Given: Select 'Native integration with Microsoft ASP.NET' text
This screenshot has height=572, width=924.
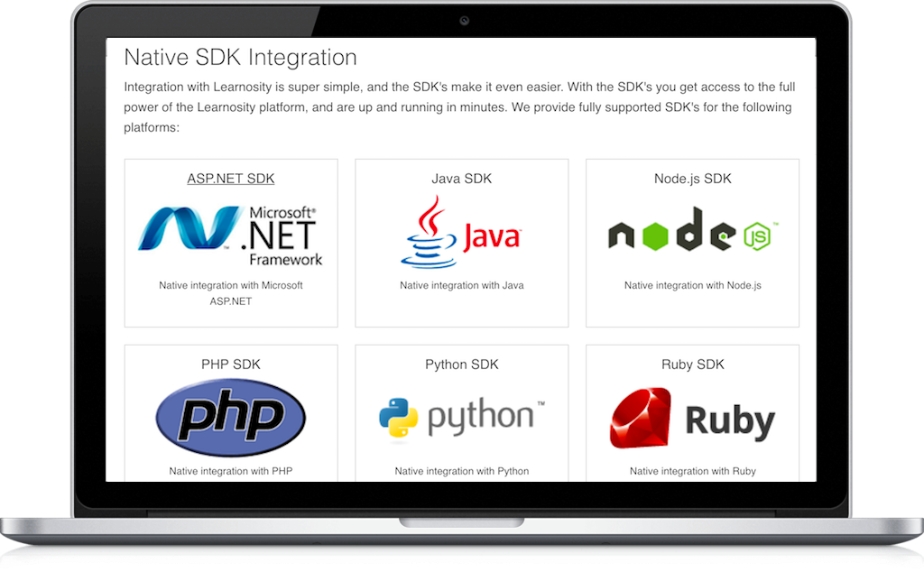Looking at the screenshot, I should click(230, 293).
